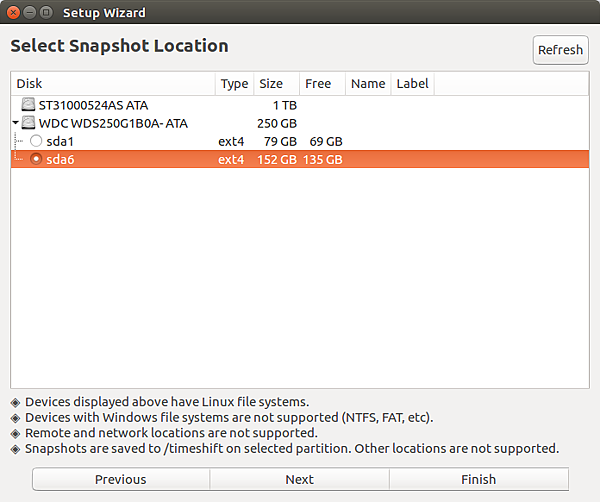Click the ST31000524AS disk drive icon
Viewport: 600px width, 502px height.
pos(28,104)
